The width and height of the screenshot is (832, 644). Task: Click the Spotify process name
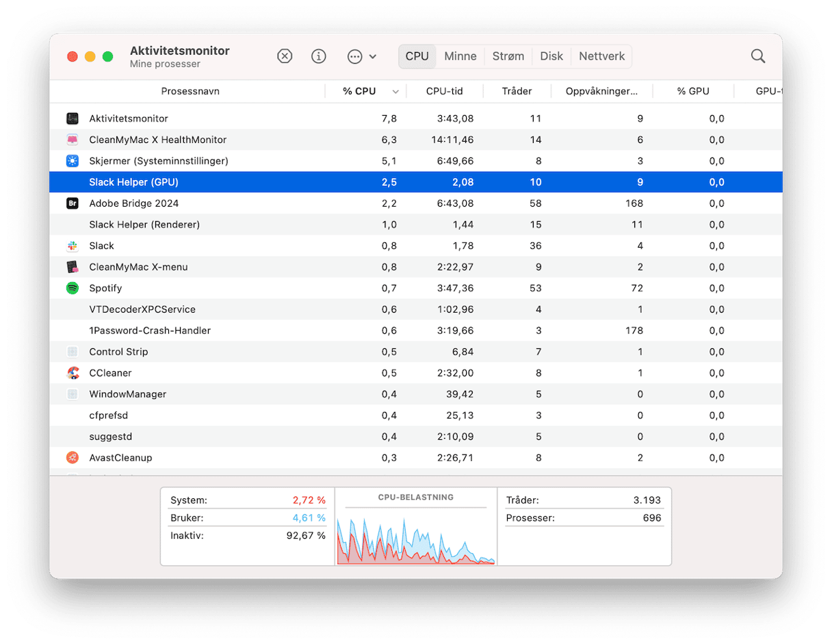pos(105,288)
